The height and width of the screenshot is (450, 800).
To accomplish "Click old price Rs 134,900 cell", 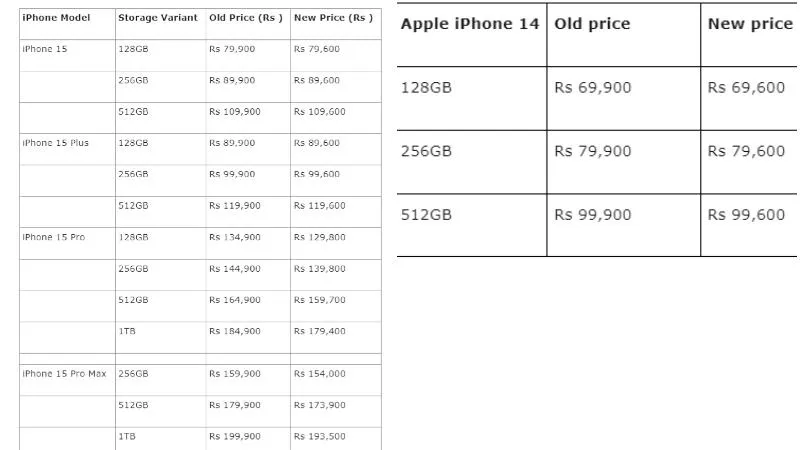I will (235, 237).
